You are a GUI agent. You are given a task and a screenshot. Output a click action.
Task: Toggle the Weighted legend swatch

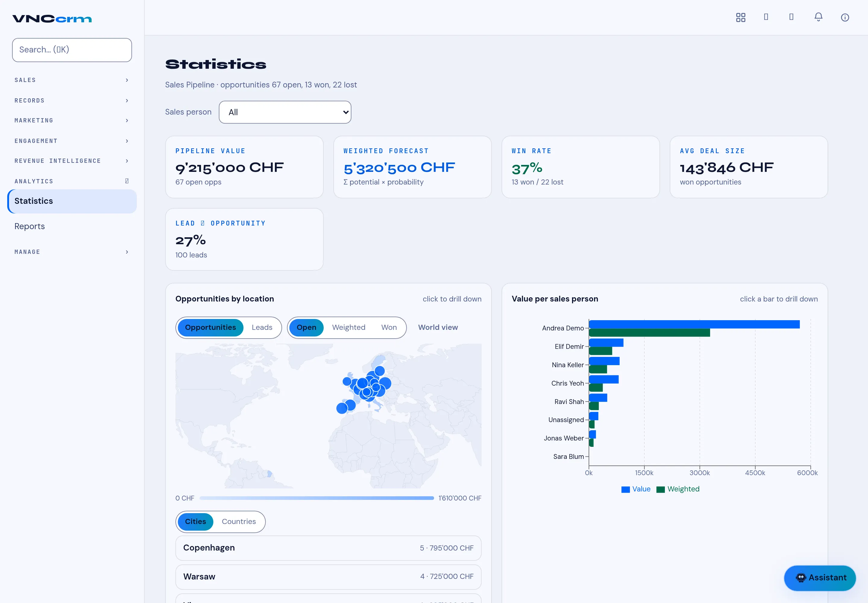click(661, 489)
